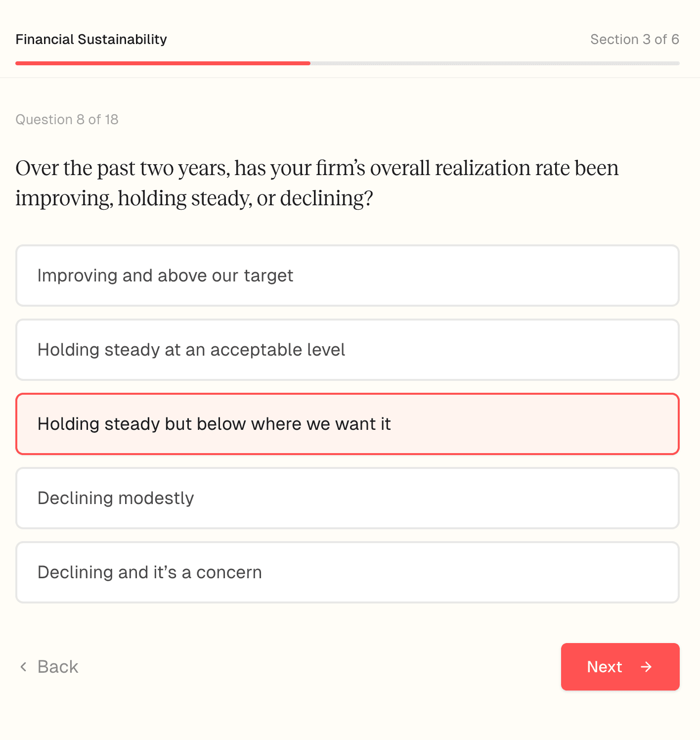Select "Declining and it's a concern" answer
Screen dimensions: 700x740
coord(347,572)
